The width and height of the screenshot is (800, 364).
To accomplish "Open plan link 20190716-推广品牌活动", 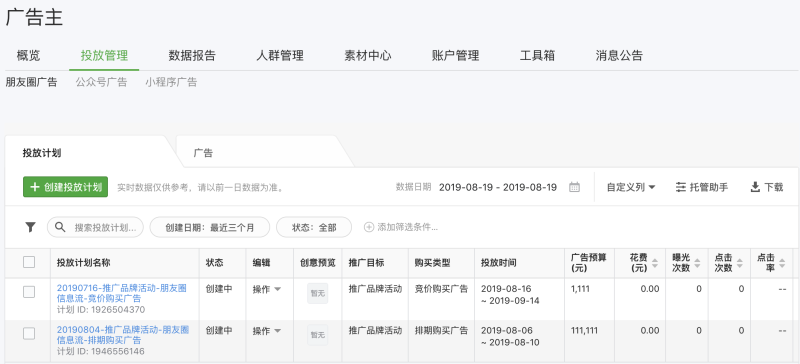I will pos(121,293).
